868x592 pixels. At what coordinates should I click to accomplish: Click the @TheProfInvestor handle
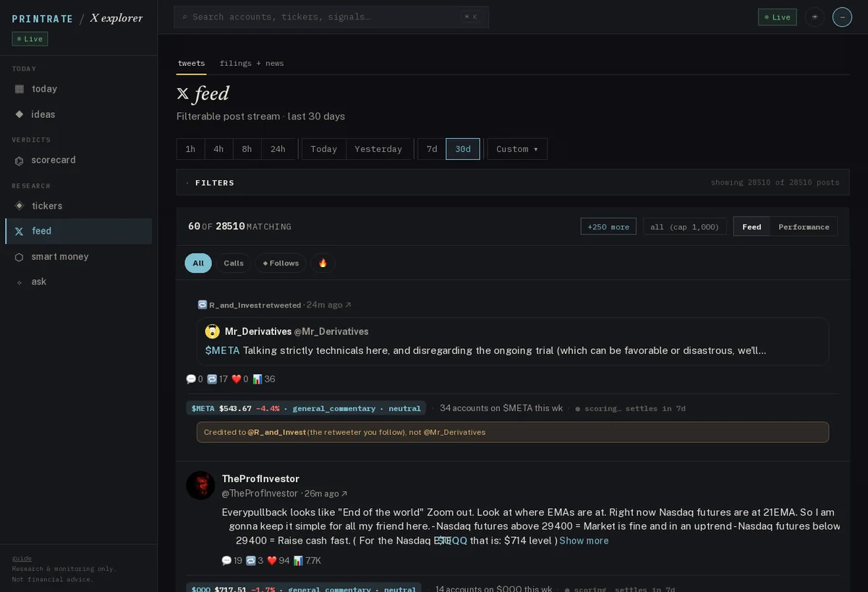click(x=260, y=494)
